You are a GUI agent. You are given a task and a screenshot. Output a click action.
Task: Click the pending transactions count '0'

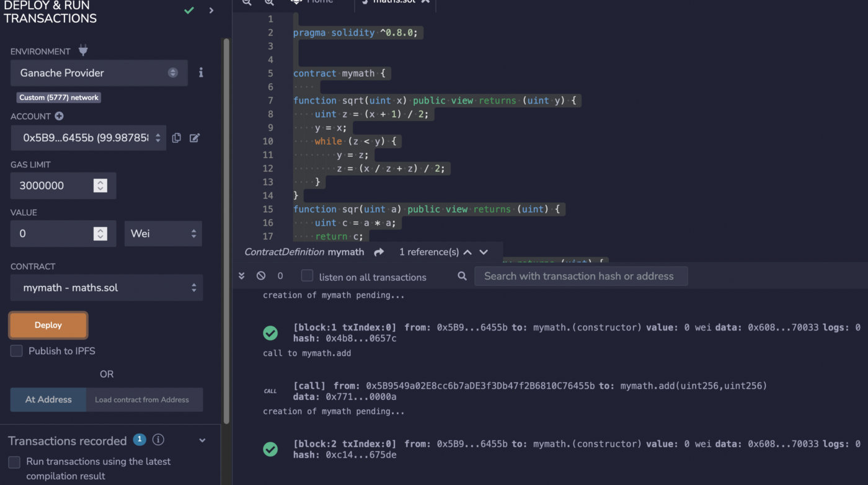tap(280, 276)
